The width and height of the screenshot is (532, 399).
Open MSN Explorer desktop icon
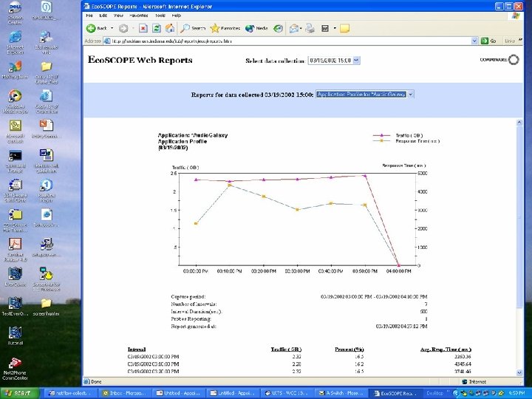(x=16, y=70)
